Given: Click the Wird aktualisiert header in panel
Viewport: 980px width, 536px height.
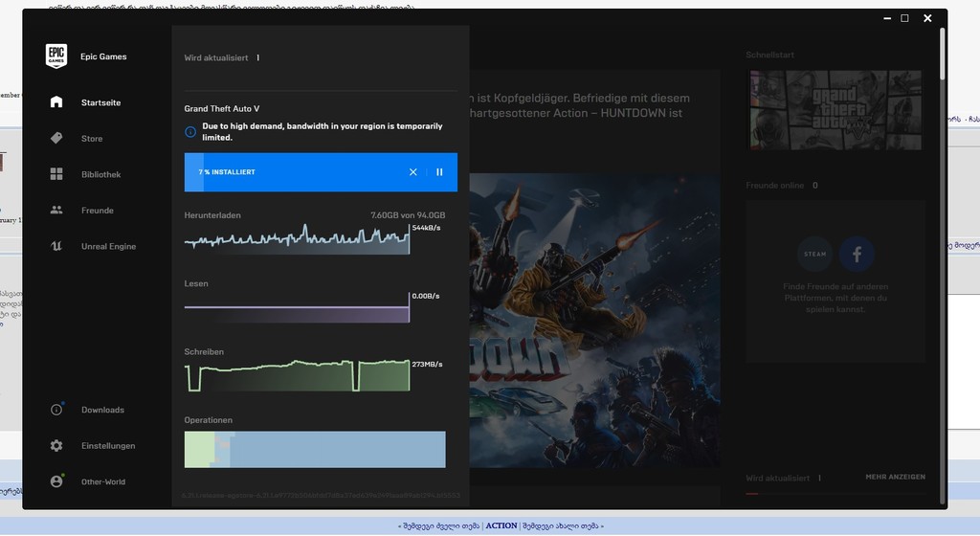Looking at the screenshot, I should [x=216, y=57].
